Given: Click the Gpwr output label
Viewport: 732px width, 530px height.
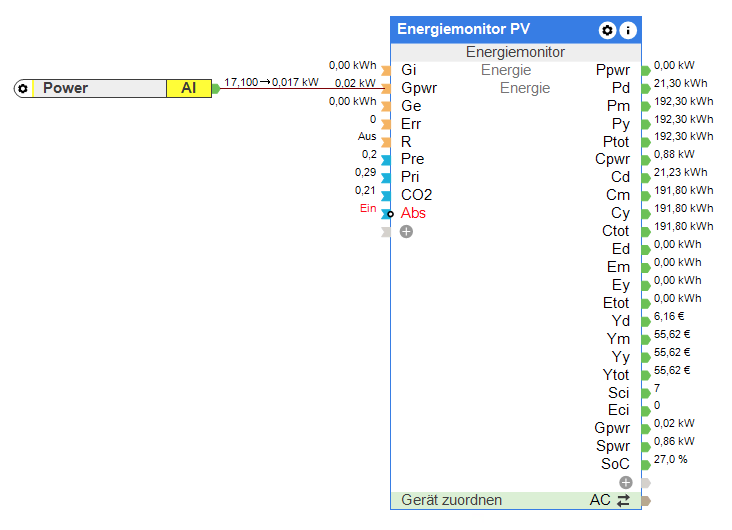Looking at the screenshot, I should click(x=612, y=428).
